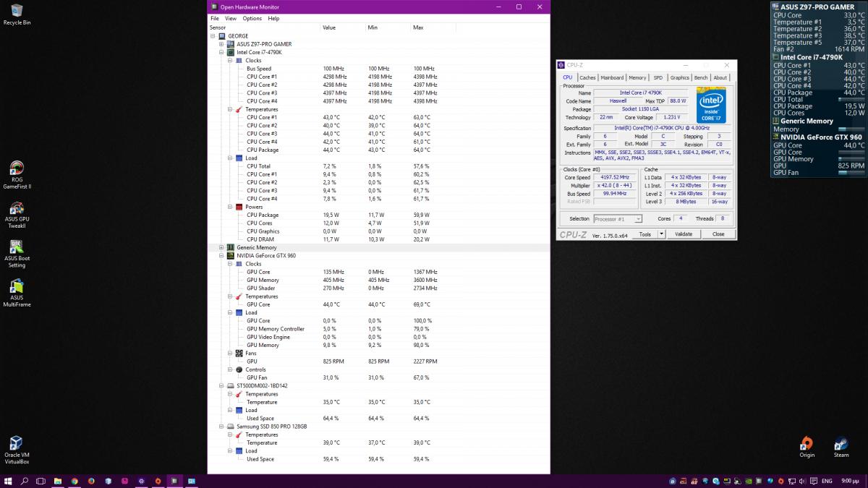
Task: Open Task View on the taskbar
Action: click(41, 481)
